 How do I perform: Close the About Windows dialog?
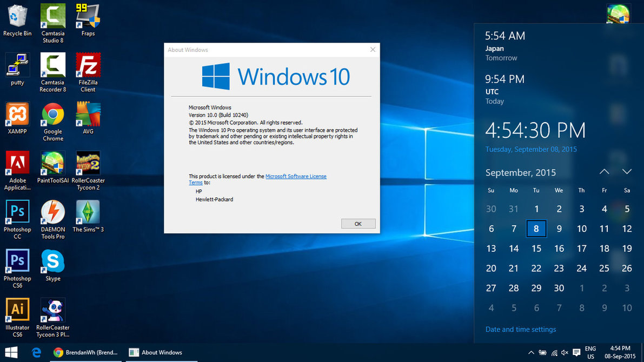coord(373,50)
